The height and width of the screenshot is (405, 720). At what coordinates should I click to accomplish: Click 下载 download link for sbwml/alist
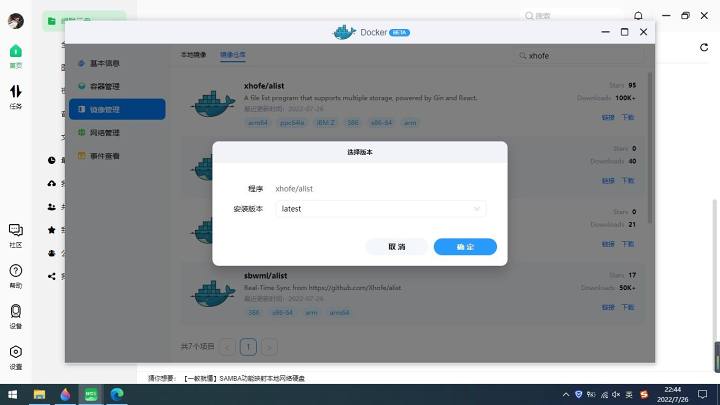[x=628, y=307]
